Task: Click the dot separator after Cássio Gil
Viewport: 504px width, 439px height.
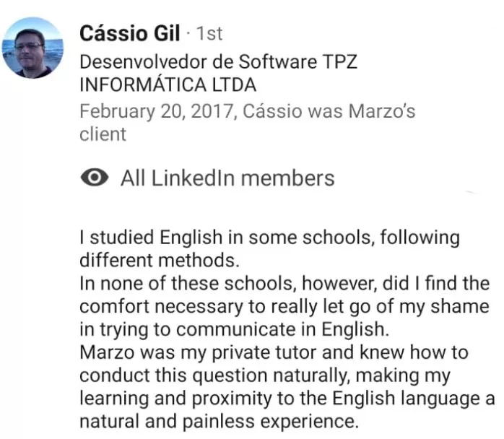Action: coord(188,33)
